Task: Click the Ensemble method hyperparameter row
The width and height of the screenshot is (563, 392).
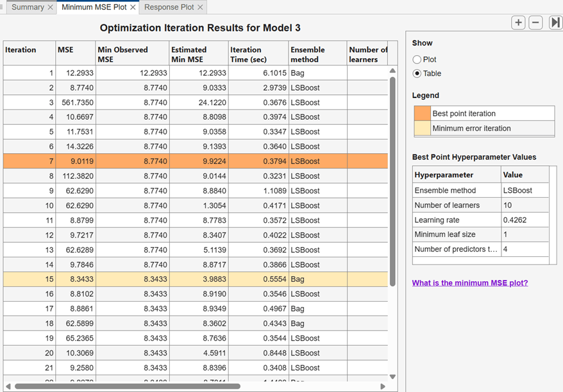Action: tap(481, 190)
